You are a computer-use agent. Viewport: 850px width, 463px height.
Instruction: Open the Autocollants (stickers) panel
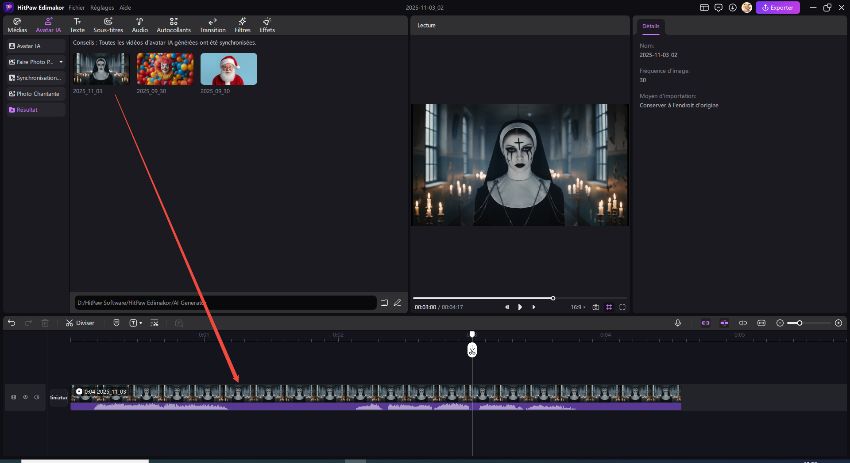pos(173,25)
